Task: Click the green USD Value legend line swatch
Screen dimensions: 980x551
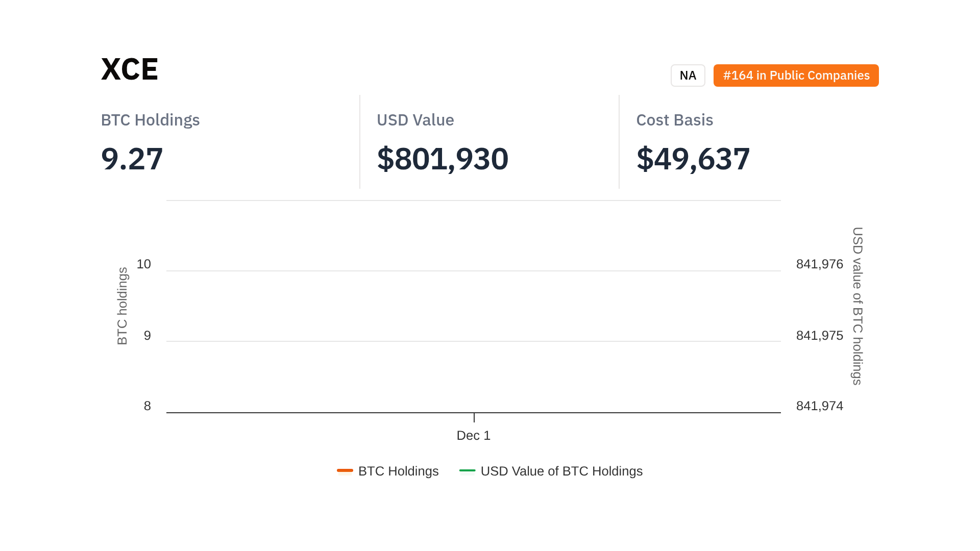Action: click(x=467, y=470)
